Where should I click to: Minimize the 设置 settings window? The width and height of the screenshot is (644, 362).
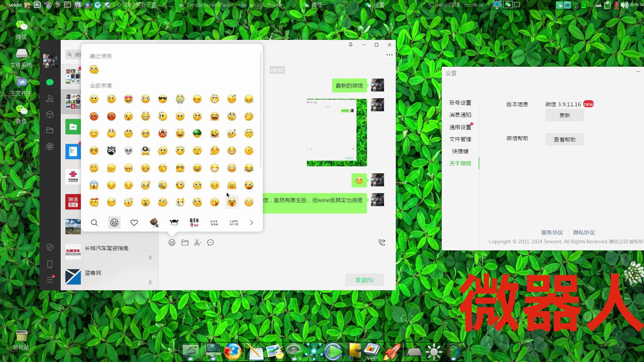click(x=638, y=71)
